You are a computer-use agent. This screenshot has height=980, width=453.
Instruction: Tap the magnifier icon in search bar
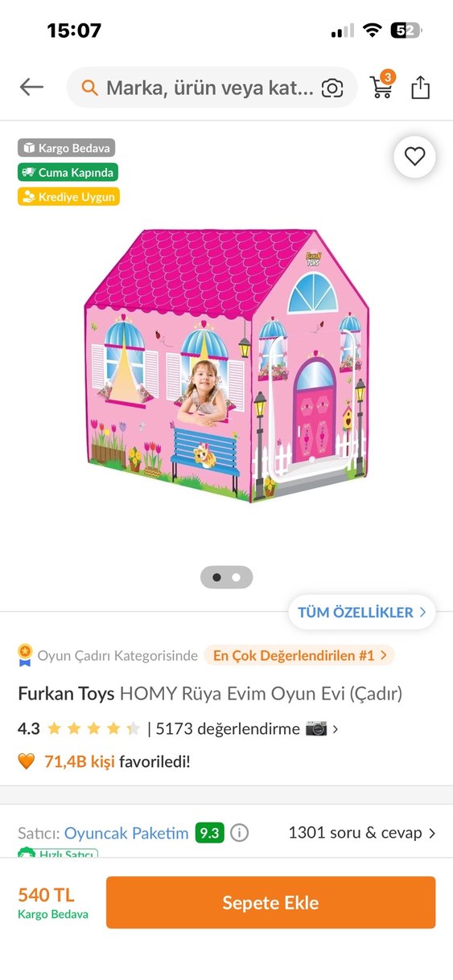(x=90, y=88)
